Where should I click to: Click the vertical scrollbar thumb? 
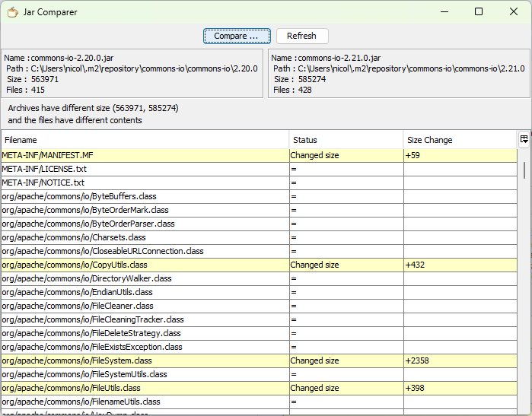(524, 169)
